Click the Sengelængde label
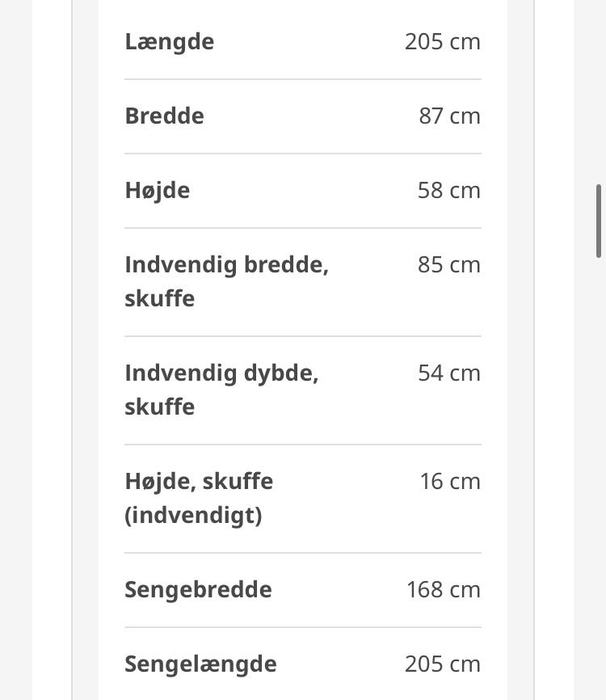The image size is (606, 700). click(200, 664)
